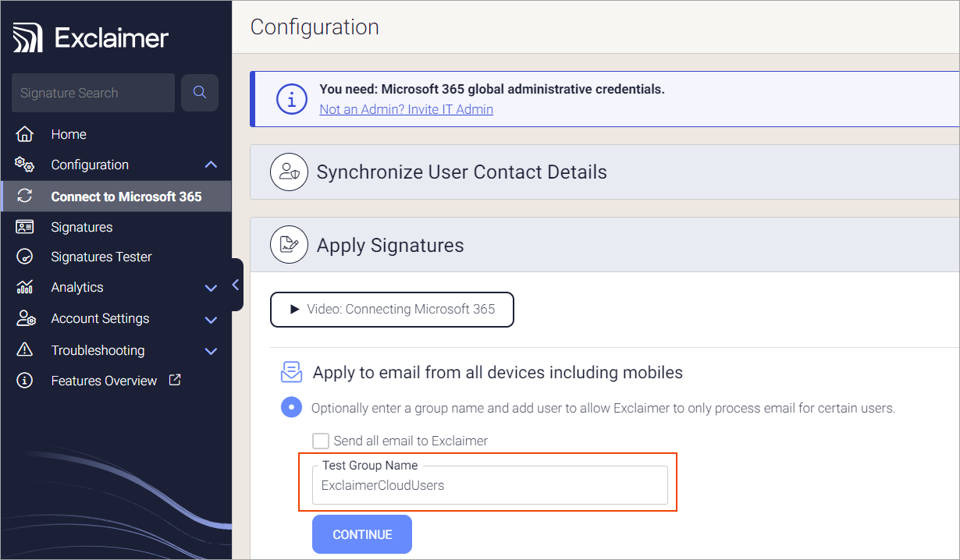This screenshot has width=960, height=560.
Task: Click the Analytics chart icon
Action: click(25, 287)
